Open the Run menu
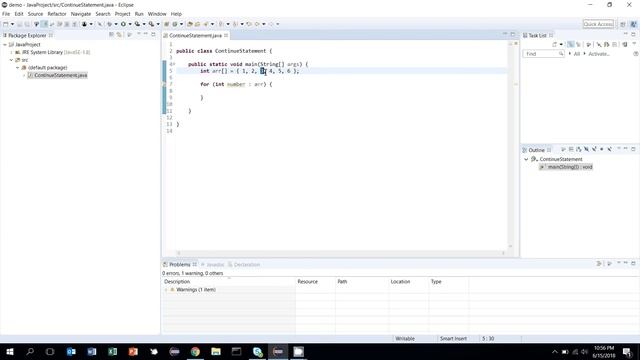Image resolution: width=640 pixels, height=360 pixels. [x=139, y=14]
